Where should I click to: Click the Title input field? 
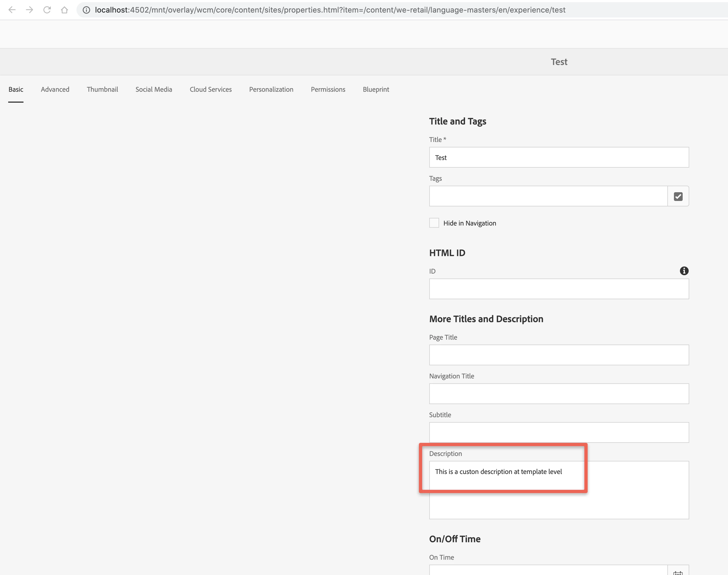pos(559,157)
